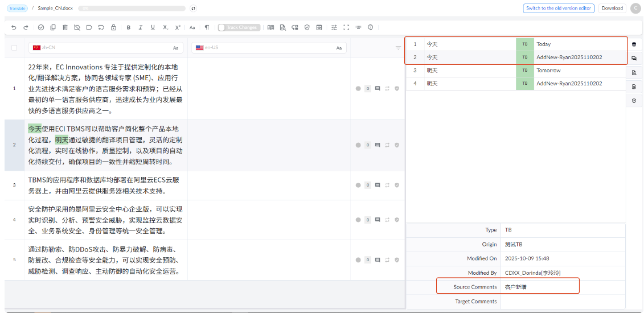Image resolution: width=644 pixels, height=313 pixels.
Task: Tick the select-all segments checkbox
Action: click(14, 48)
